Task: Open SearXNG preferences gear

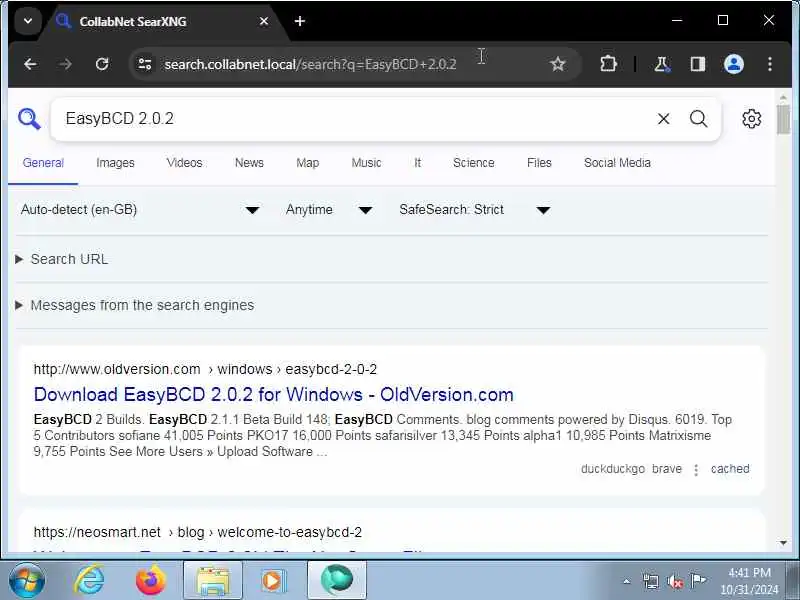Action: 751,119
